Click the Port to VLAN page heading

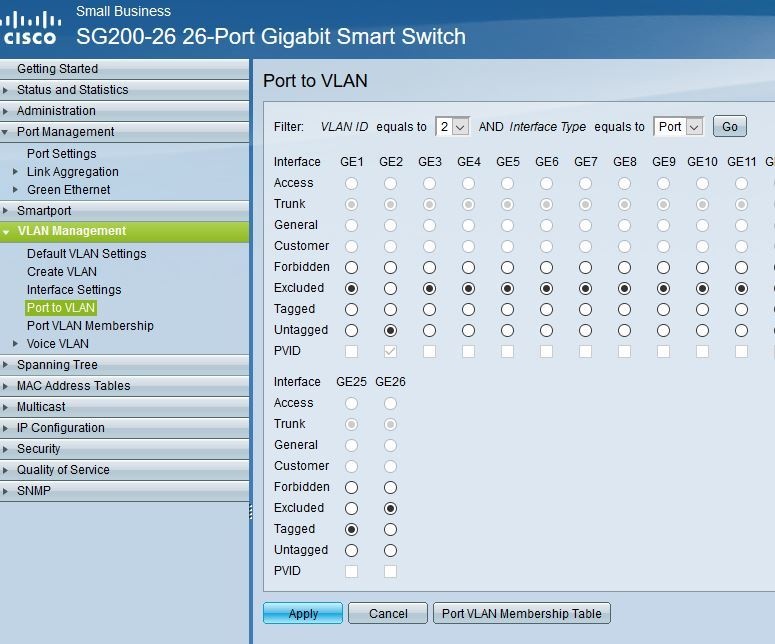click(x=315, y=81)
